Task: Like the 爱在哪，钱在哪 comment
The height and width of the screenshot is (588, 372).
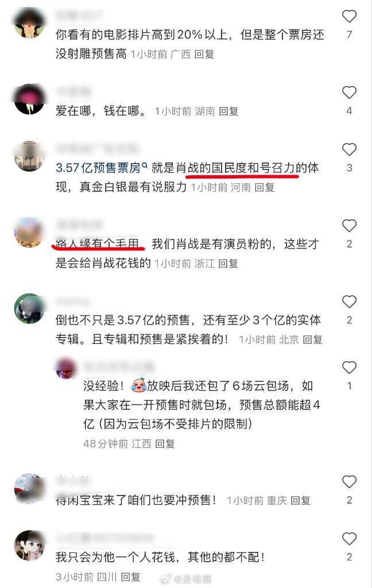Action: point(349,92)
